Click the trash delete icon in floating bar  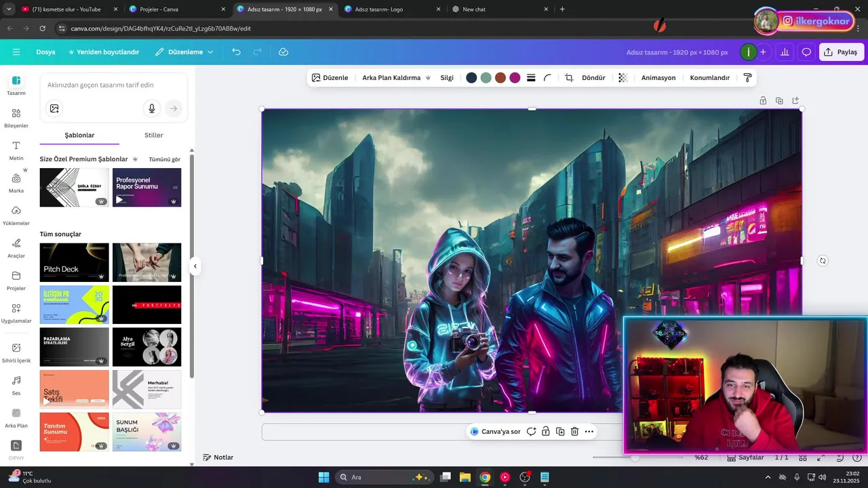point(574,432)
